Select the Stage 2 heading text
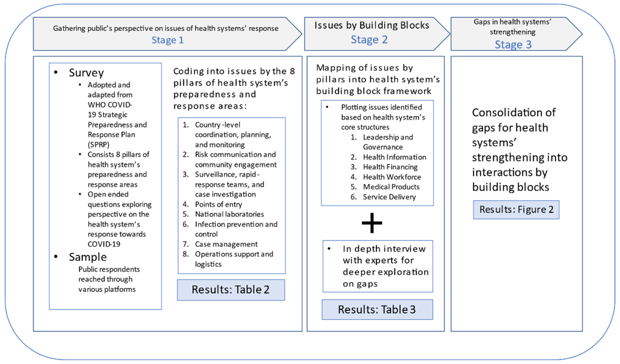Screen dimensions: 620x364 click(369, 40)
